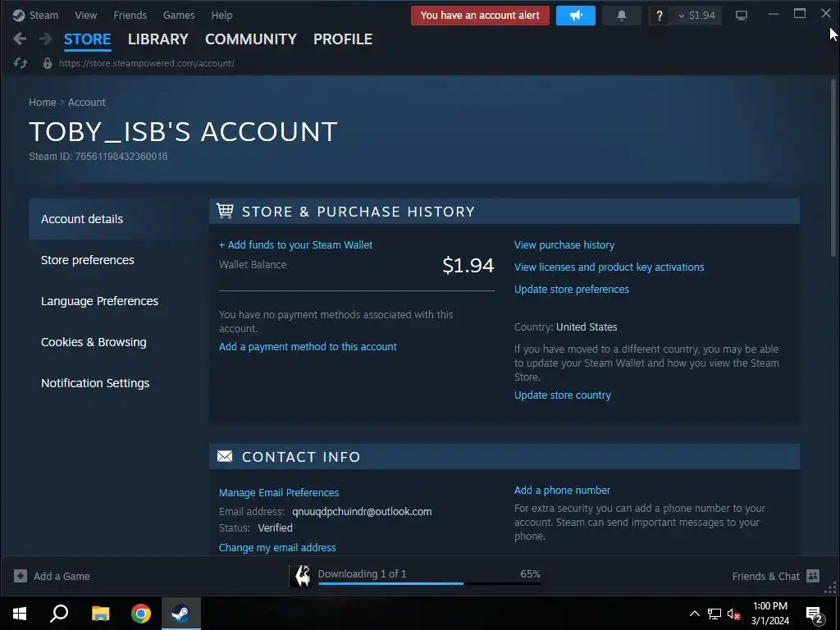The width and height of the screenshot is (840, 630).
Task: Click the email address qnuuqdpchuindr@outlook.com
Action: [x=362, y=512]
